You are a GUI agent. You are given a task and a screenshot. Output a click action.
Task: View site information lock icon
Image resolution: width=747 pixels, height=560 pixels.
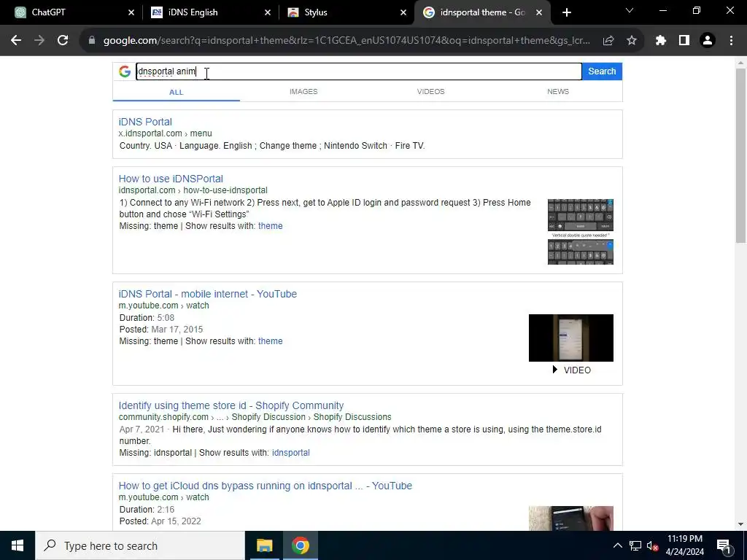pos(92,41)
